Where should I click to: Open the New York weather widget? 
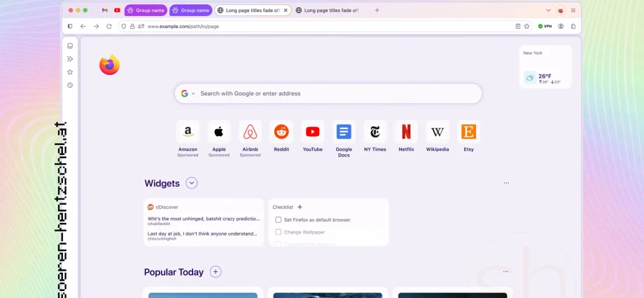tap(545, 67)
